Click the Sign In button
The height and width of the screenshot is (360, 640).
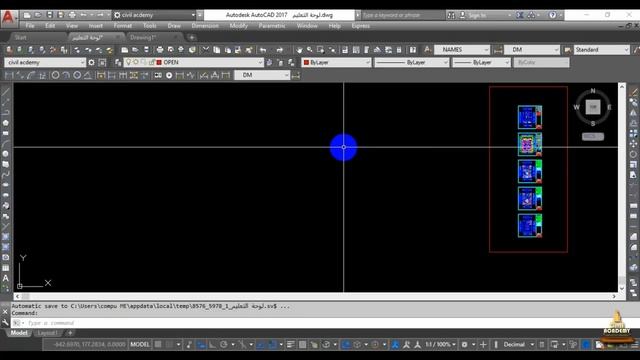[477, 15]
